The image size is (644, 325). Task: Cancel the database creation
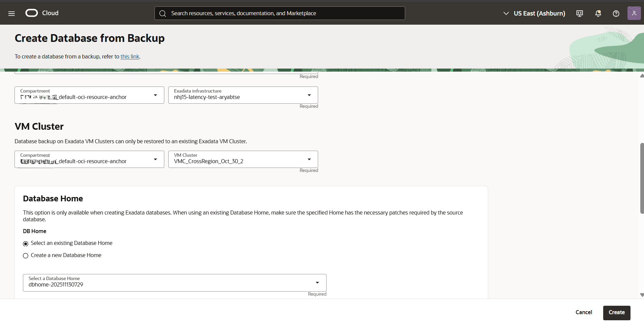pos(584,312)
